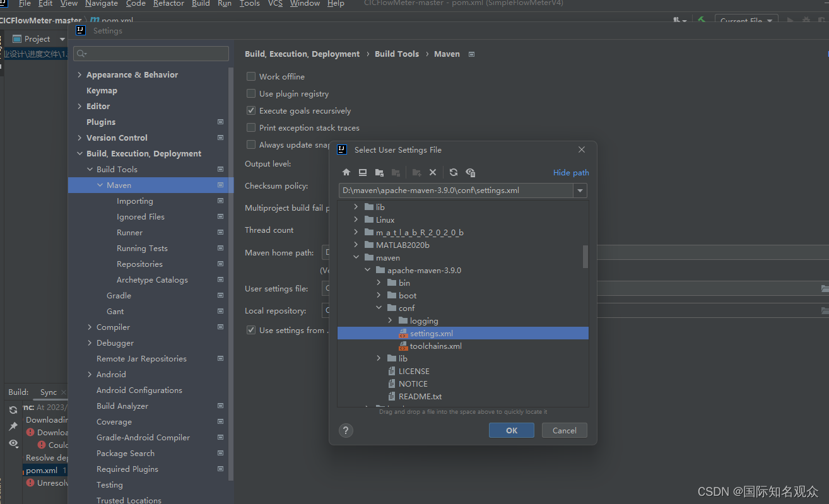Click the conf folder icon in tree
829x504 pixels.
(392, 308)
